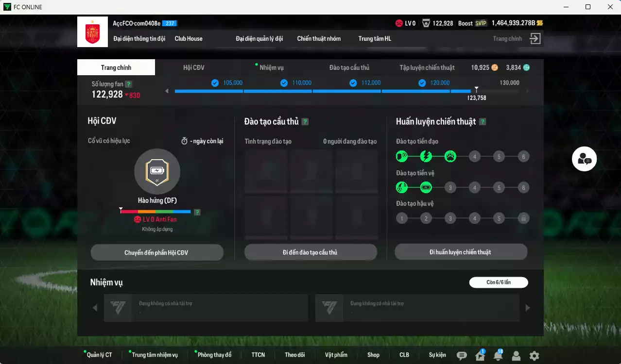Click the Spain club crest thumbnail
The width and height of the screenshot is (621, 364).
[92, 32]
